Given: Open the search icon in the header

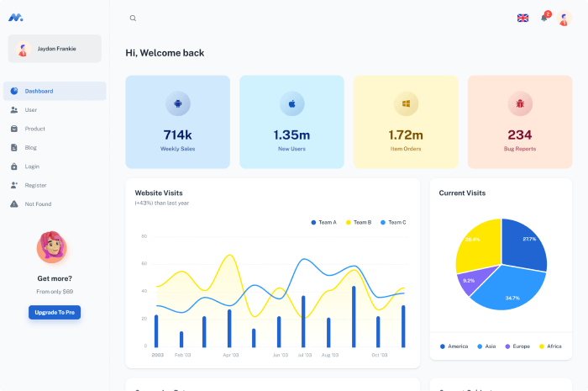Looking at the screenshot, I should click(133, 18).
